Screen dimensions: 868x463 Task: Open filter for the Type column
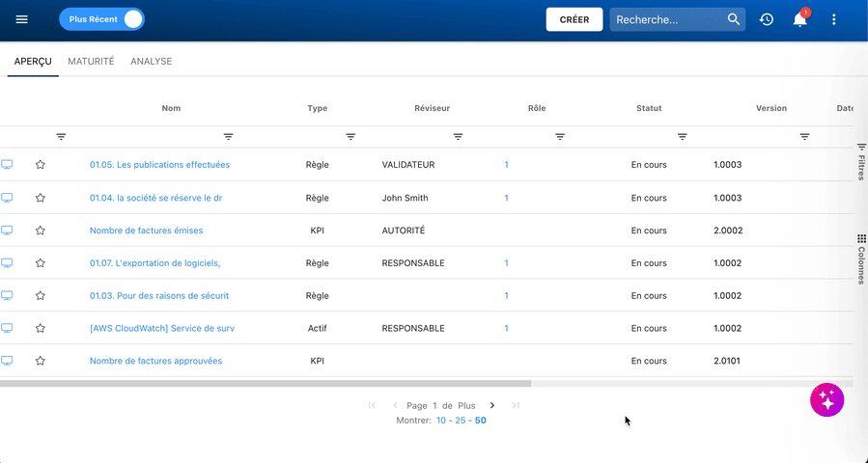pos(350,137)
